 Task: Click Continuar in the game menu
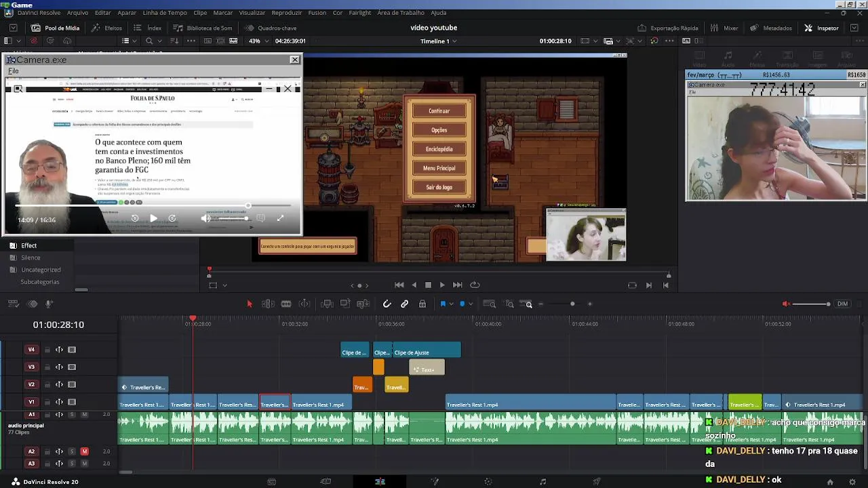click(x=439, y=111)
